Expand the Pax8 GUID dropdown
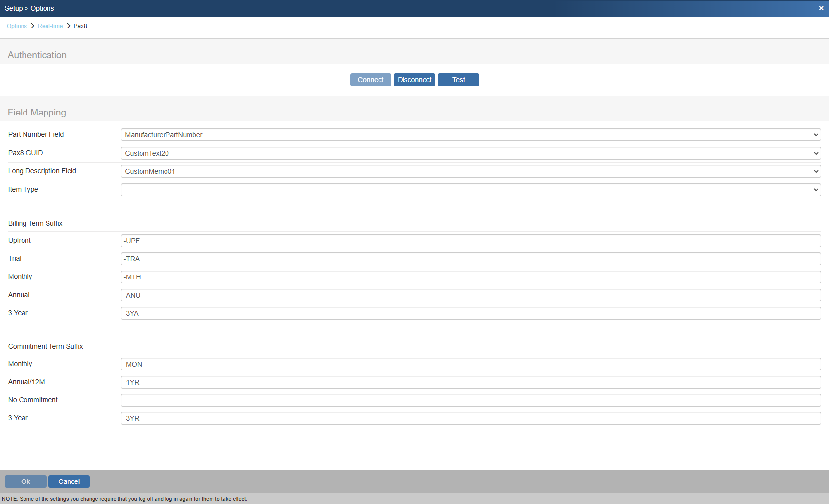This screenshot has height=504, width=829. point(470,153)
